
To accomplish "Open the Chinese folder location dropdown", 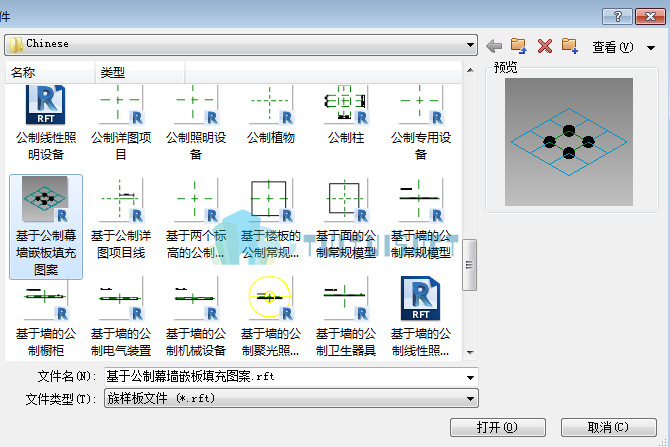I will (x=470, y=45).
